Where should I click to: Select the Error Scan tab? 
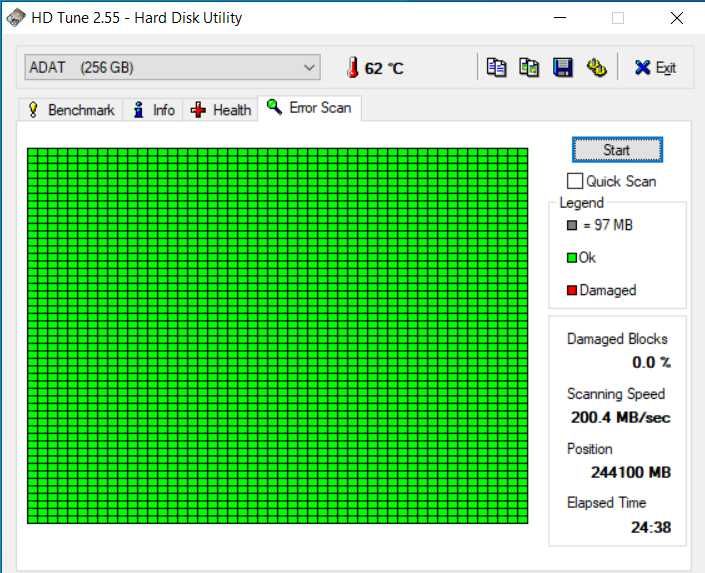click(x=309, y=108)
